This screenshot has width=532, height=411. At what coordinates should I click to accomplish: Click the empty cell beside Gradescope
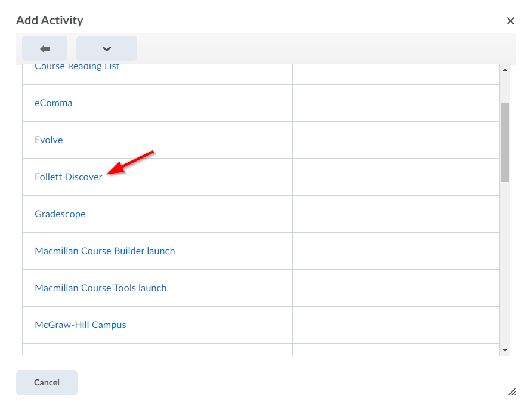click(x=395, y=214)
